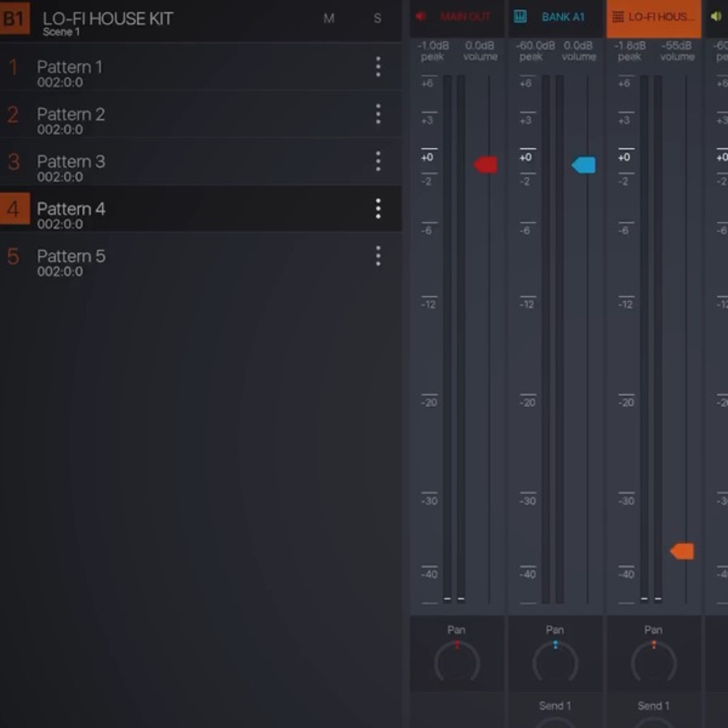Toggle the M mute button for Lo-Fi House Kit
This screenshot has height=728, width=728.
[x=329, y=18]
